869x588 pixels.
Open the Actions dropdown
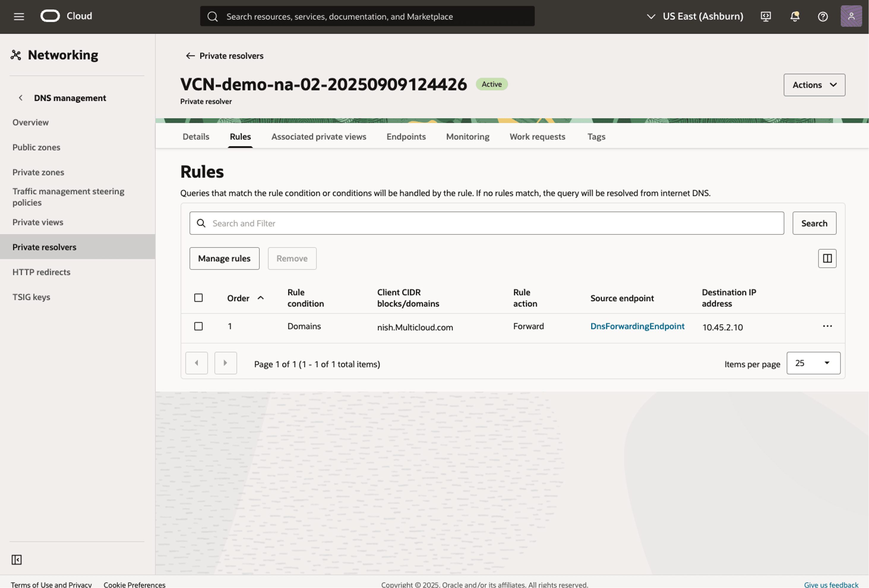pos(814,85)
